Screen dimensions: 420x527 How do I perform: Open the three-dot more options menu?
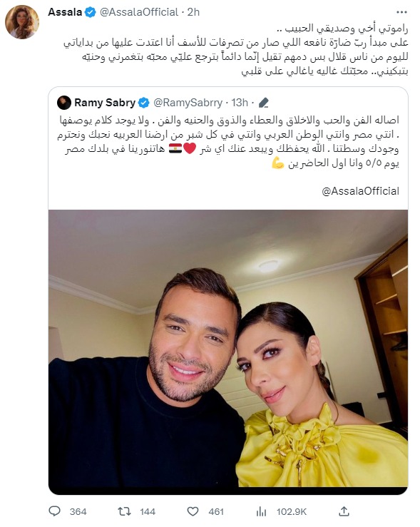click(401, 12)
